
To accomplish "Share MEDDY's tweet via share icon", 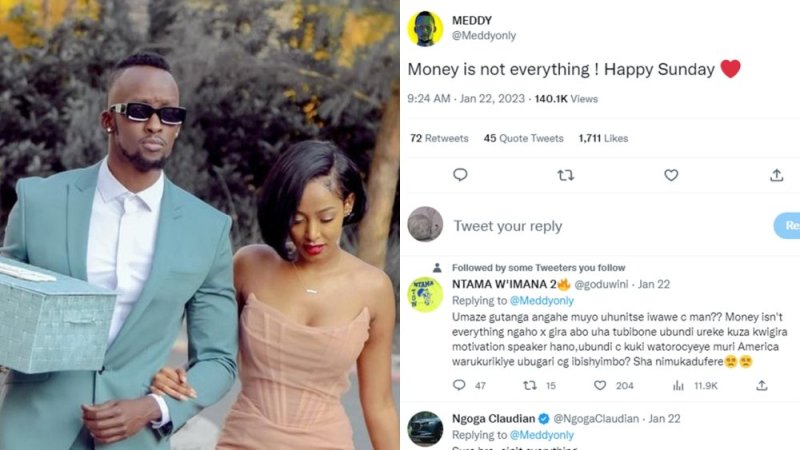I will pyautogui.click(x=776, y=175).
